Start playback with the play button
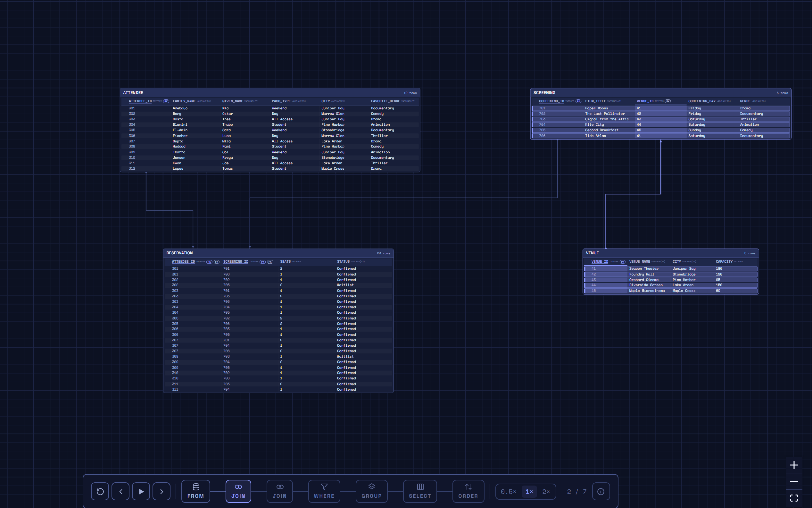Viewport: 812px width, 508px height. [141, 491]
